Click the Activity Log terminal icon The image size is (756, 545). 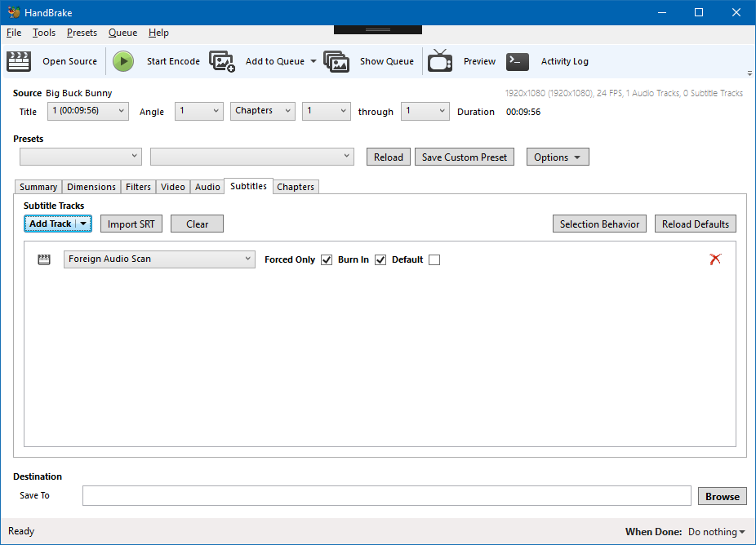click(518, 61)
